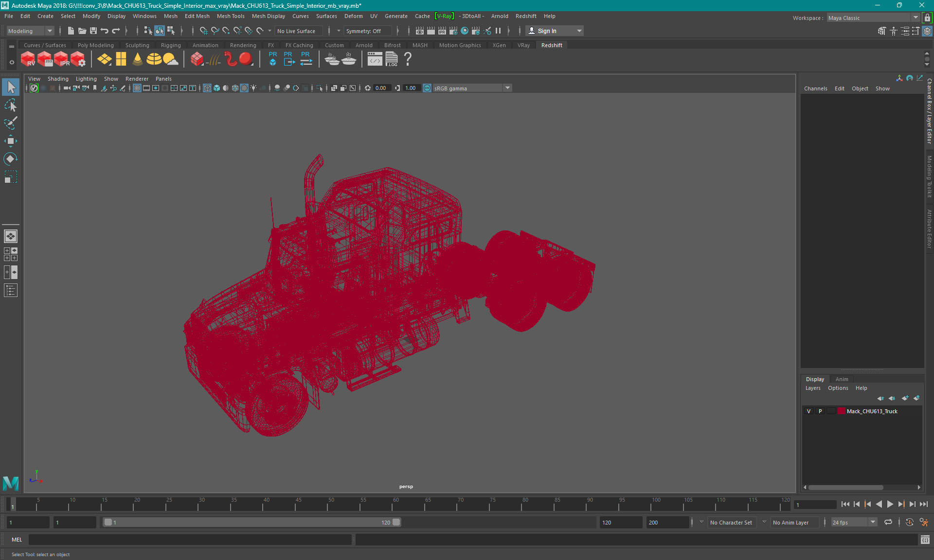Toggle wireframe on shaded display
Viewport: 934px width, 560px height.
235,88
